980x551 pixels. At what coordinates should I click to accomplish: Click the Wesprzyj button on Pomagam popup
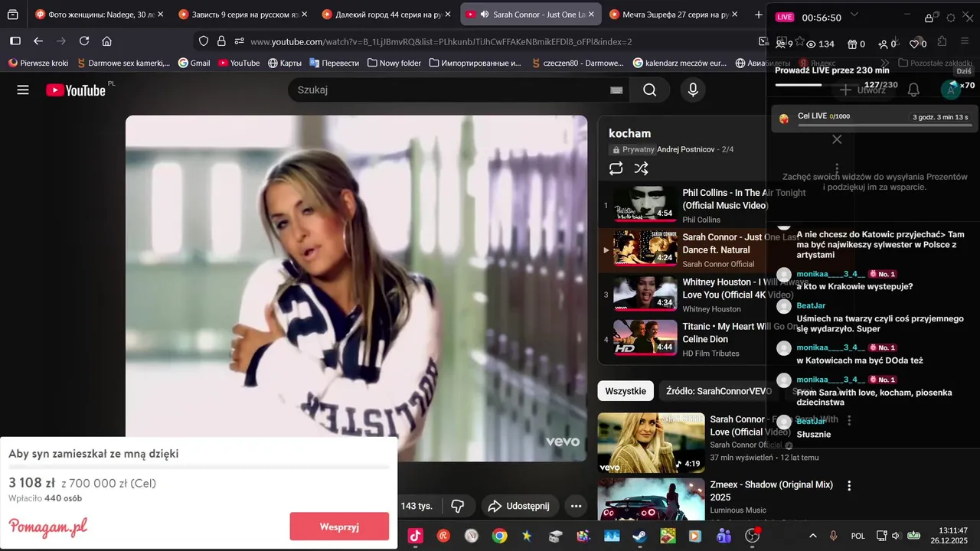click(x=339, y=527)
